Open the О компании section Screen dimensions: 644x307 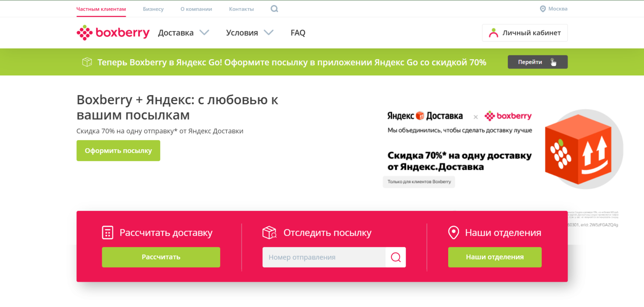(196, 9)
